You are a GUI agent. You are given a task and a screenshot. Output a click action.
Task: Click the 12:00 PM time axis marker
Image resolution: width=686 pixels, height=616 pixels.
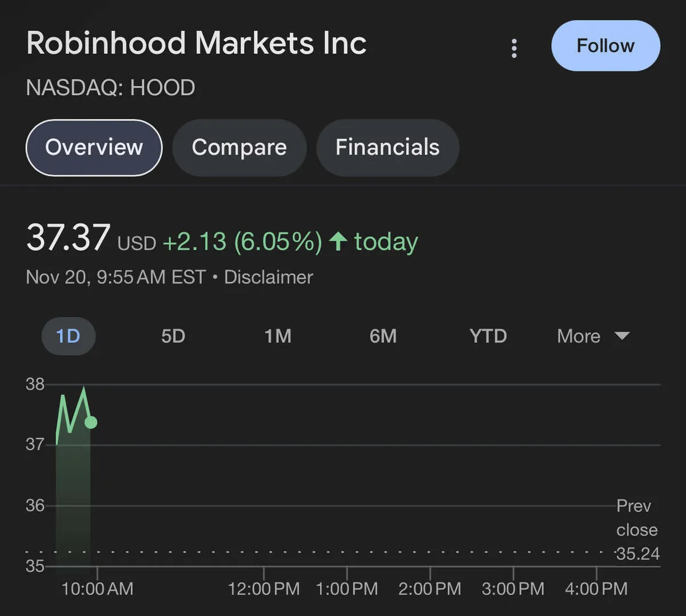[264, 589]
